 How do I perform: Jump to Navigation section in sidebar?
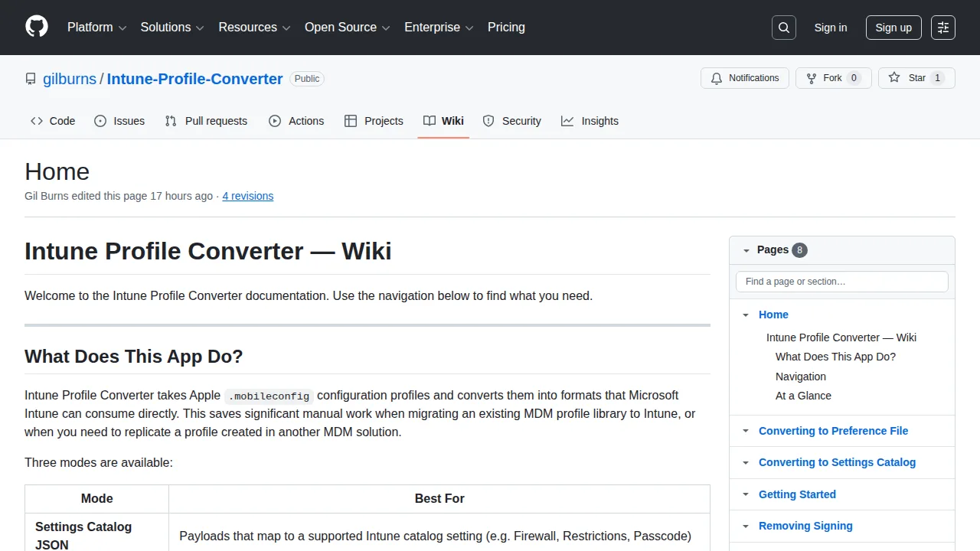(801, 377)
